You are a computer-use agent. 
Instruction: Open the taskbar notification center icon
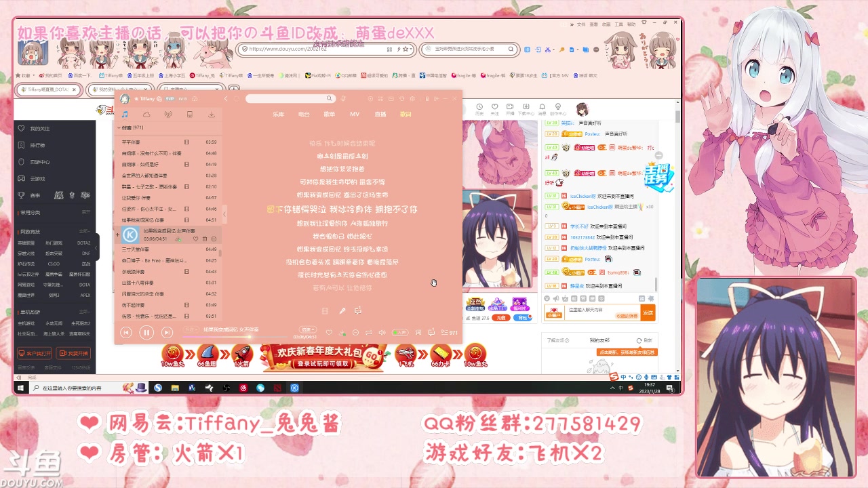click(670, 388)
